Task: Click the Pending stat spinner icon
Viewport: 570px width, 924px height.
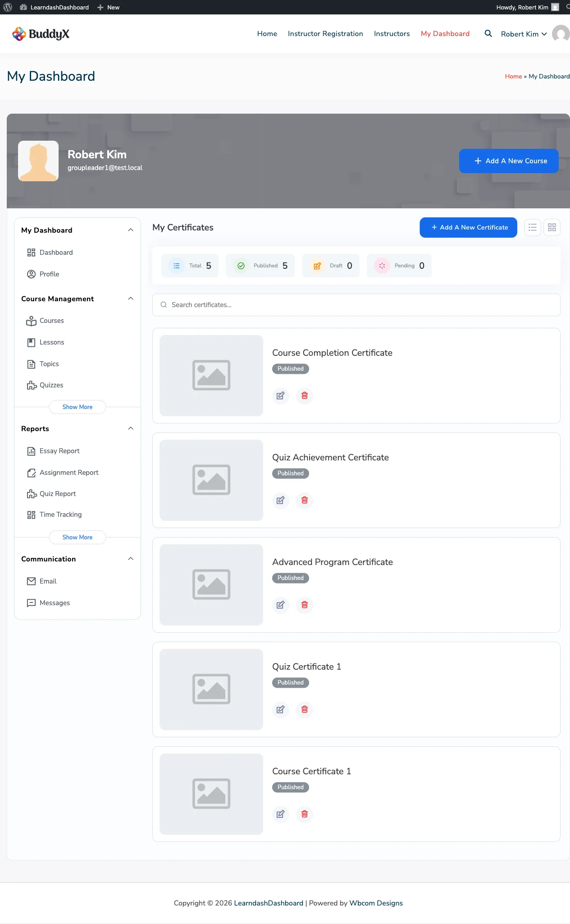Action: coord(382,266)
